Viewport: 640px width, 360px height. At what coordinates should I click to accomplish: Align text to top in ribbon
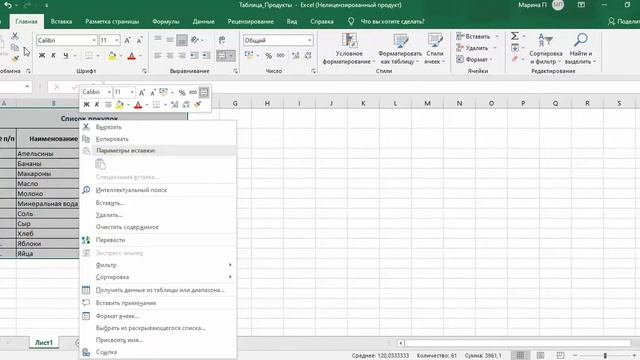158,40
